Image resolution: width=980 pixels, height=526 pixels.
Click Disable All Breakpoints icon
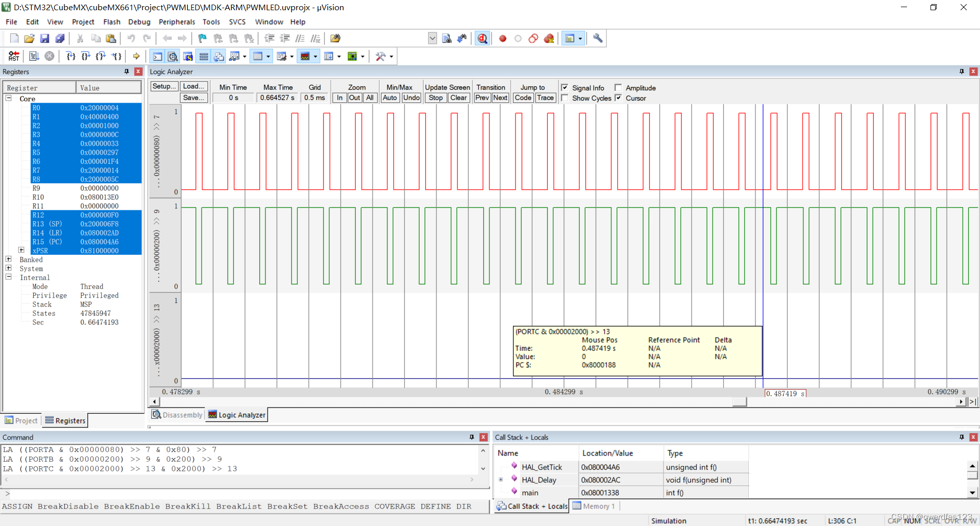tap(533, 38)
